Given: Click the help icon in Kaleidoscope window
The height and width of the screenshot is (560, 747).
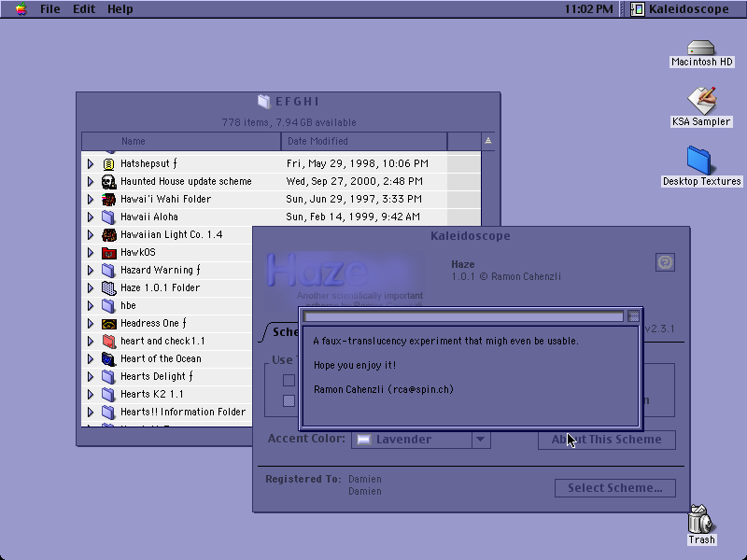Looking at the screenshot, I should click(665, 262).
